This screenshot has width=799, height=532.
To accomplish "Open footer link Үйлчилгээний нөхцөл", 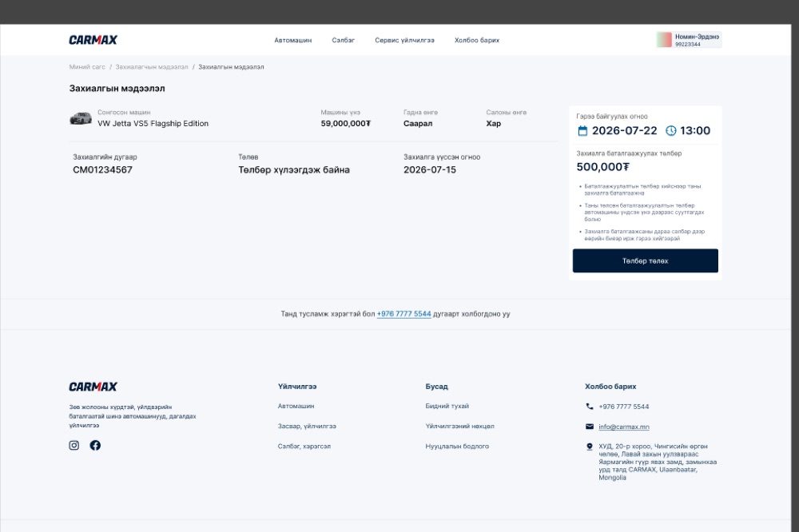I will coord(459,426).
